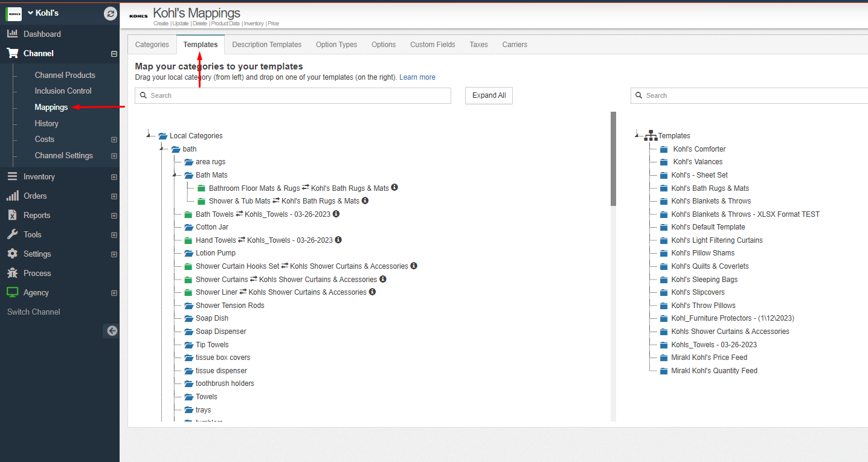Click the Templates hierarchy root icon
Screen dimensions: 868x462
click(651, 136)
